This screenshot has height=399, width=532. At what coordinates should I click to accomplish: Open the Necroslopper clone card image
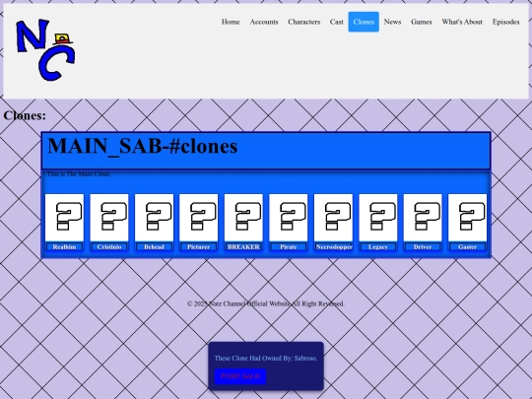[334, 218]
